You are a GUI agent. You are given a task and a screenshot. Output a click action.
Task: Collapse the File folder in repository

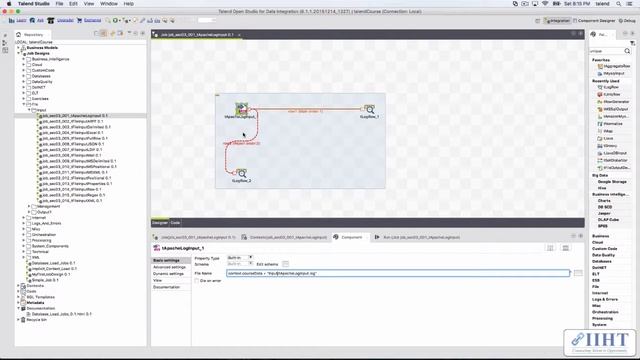(24, 104)
